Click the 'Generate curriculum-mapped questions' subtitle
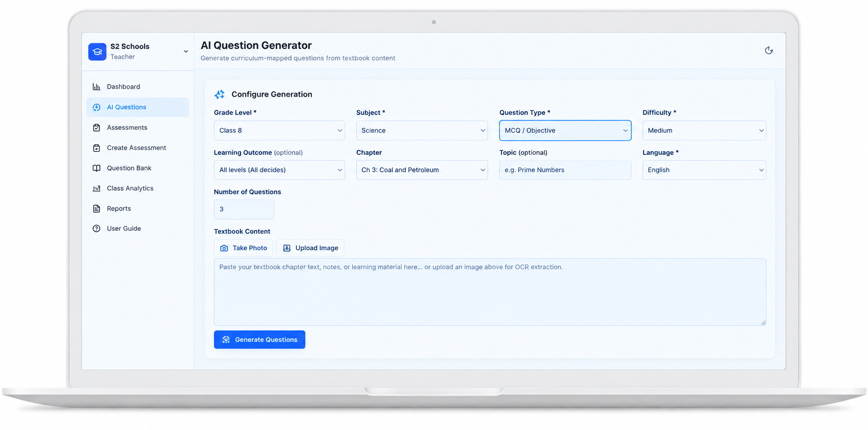The image size is (868, 430). tap(298, 58)
